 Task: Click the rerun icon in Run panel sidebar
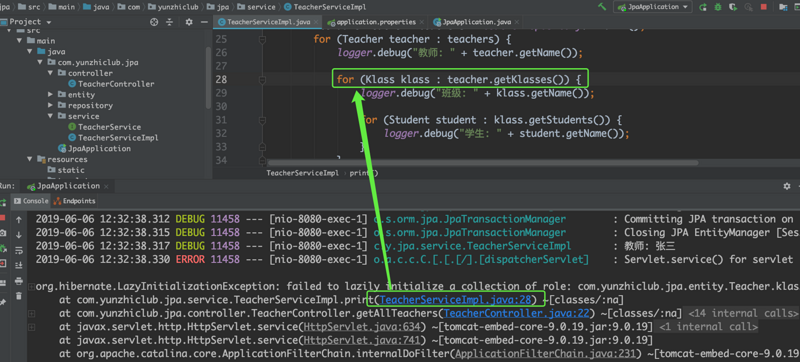tap(3, 202)
